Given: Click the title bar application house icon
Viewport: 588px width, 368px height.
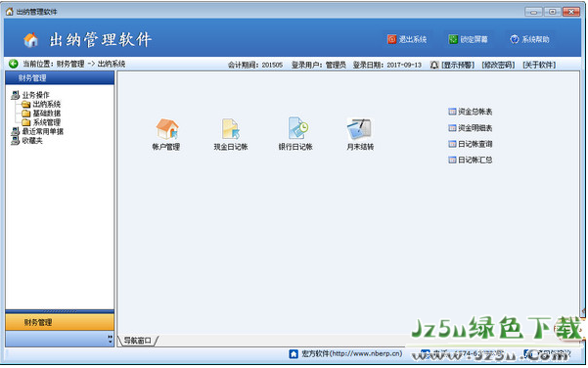Looking at the screenshot, I should [x=10, y=12].
